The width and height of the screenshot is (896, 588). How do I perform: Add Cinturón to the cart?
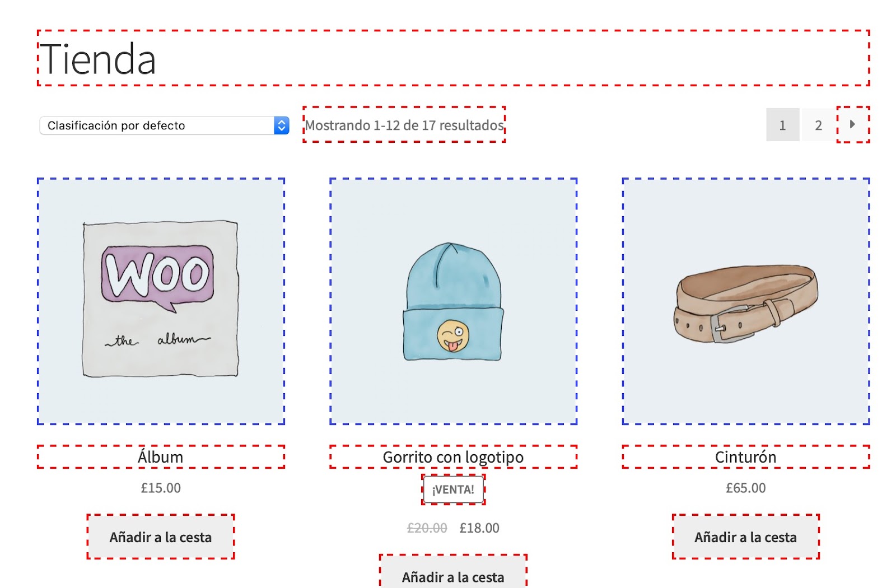746,537
